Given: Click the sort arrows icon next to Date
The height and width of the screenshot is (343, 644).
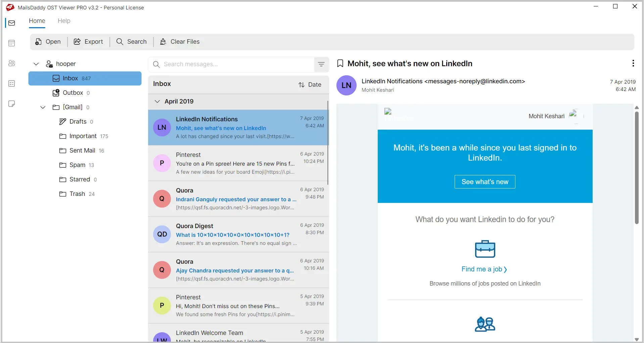Looking at the screenshot, I should 302,85.
